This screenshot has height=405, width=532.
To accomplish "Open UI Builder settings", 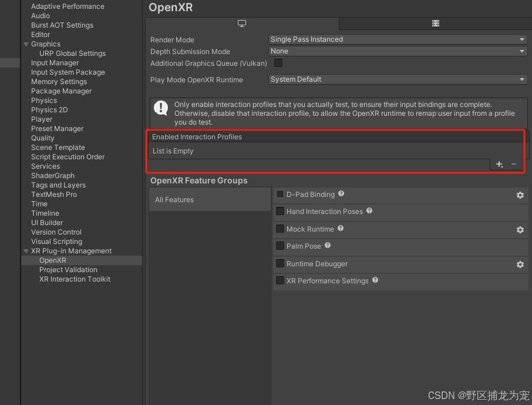I will [x=47, y=223].
